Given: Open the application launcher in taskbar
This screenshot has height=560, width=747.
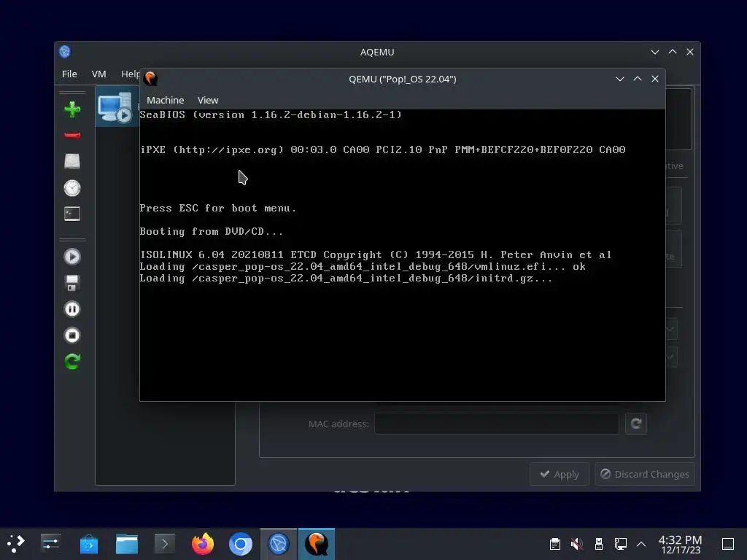Looking at the screenshot, I should 15,544.
